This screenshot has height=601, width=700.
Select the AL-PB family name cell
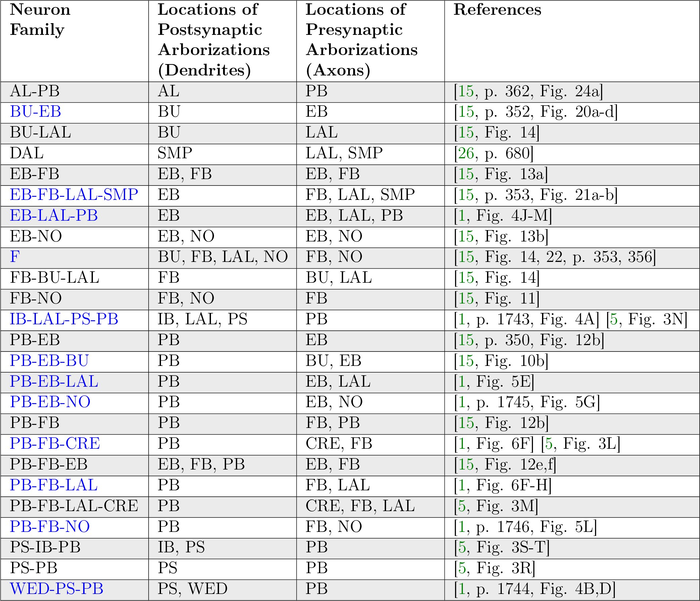(75, 92)
